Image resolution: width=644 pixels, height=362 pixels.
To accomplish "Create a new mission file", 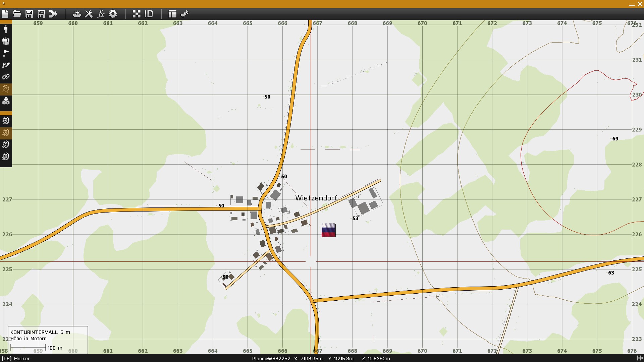I will (x=5, y=14).
